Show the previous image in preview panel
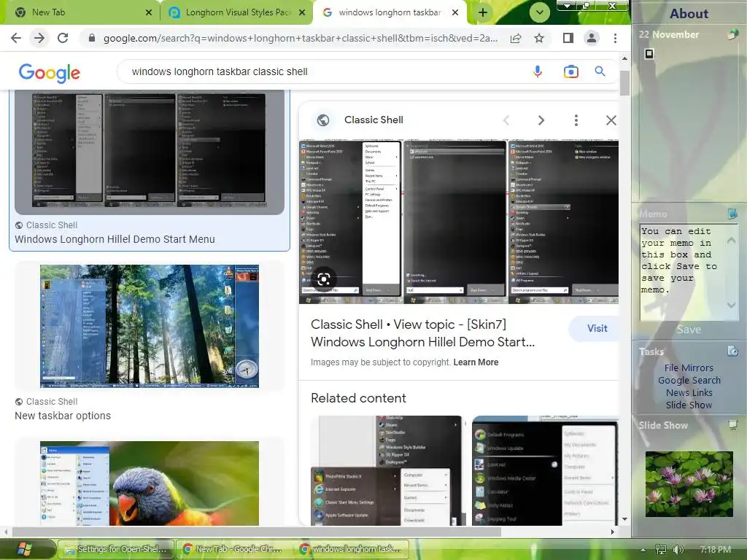The height and width of the screenshot is (560, 747). click(x=506, y=120)
